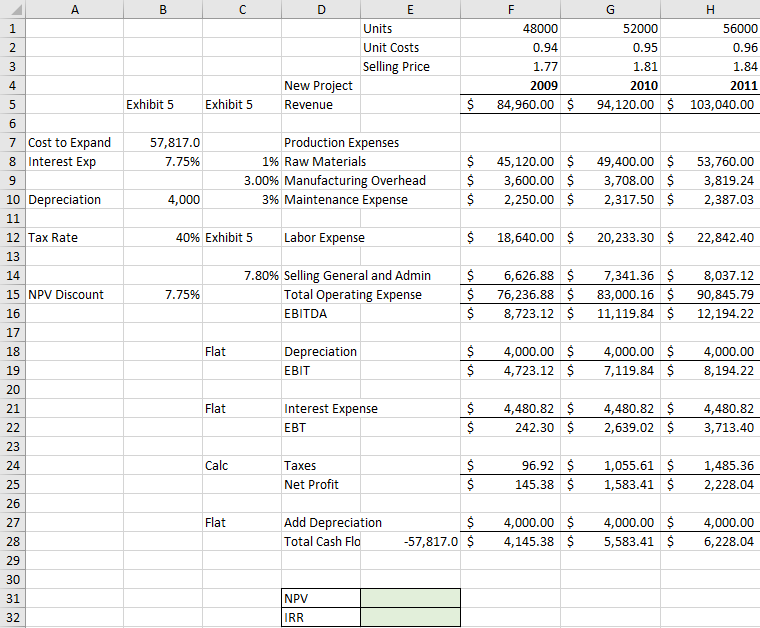Select the 40% tax rate value
Screen dimensions: 760x628
pyautogui.click(x=163, y=237)
